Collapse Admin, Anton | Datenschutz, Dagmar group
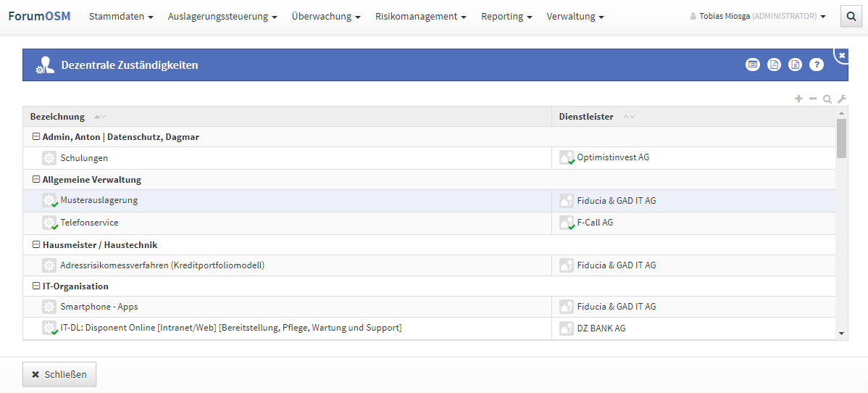This screenshot has height=393, width=868. pos(36,137)
